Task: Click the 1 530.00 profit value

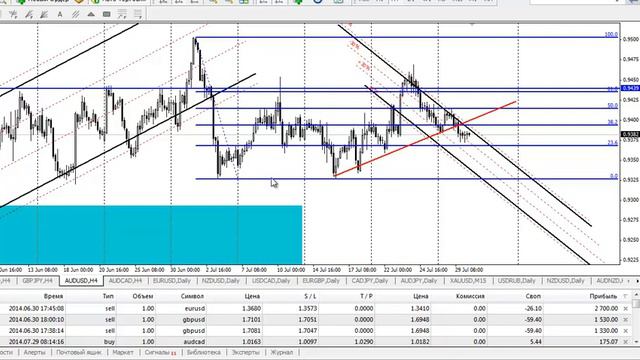Action: [606, 320]
